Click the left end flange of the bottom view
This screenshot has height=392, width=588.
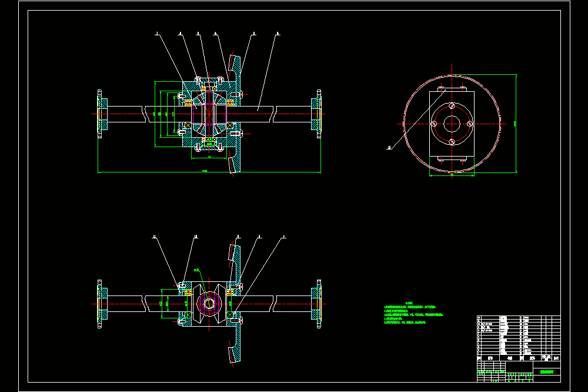pos(102,304)
